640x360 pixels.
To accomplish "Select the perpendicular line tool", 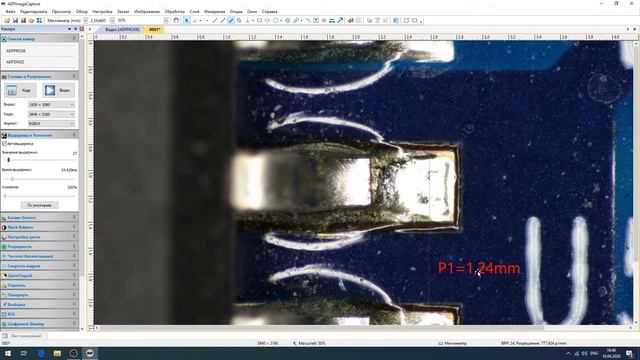I will [247, 20].
